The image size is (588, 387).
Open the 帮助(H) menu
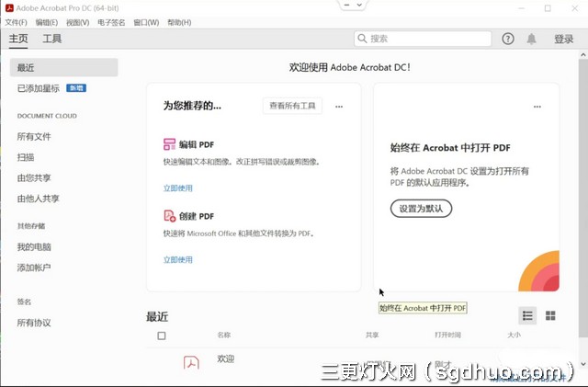coord(179,23)
